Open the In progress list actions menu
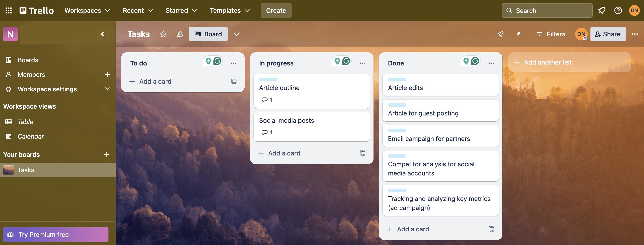 (x=362, y=63)
